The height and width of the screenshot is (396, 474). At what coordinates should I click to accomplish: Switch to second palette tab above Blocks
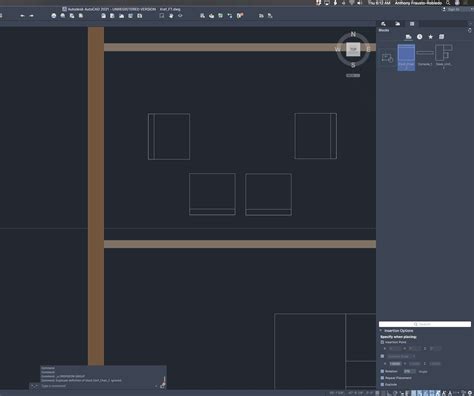point(398,24)
